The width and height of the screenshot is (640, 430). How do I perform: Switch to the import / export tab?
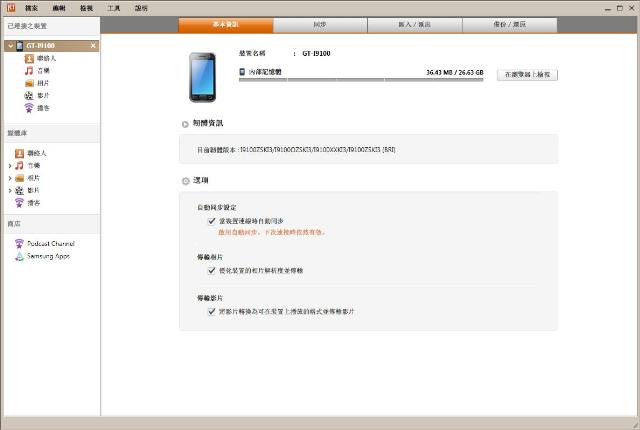tap(415, 25)
